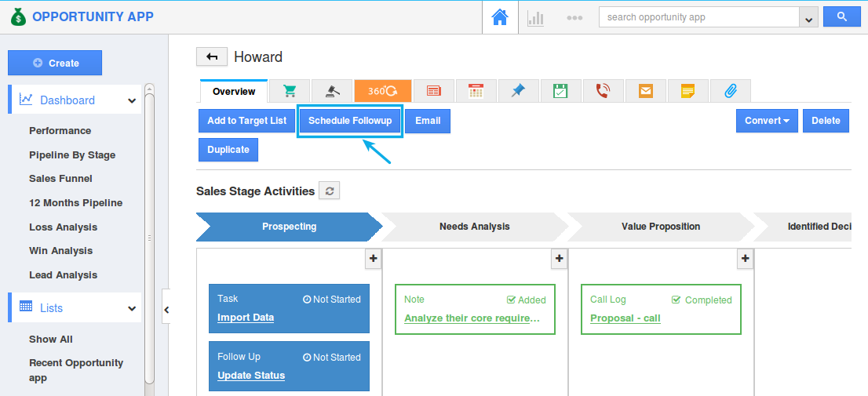868x396 pixels.
Task: Click the Schedule Followup button
Action: pyautogui.click(x=350, y=121)
